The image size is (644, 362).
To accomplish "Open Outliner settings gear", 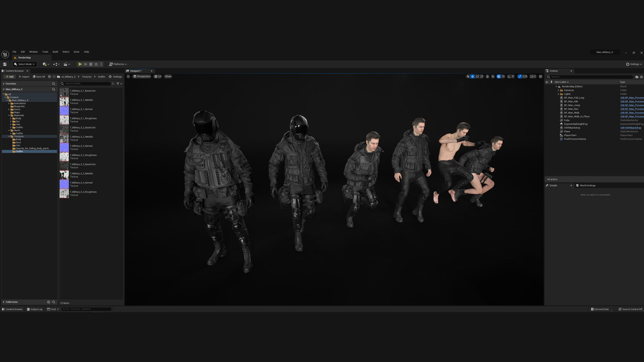I will pos(641,77).
